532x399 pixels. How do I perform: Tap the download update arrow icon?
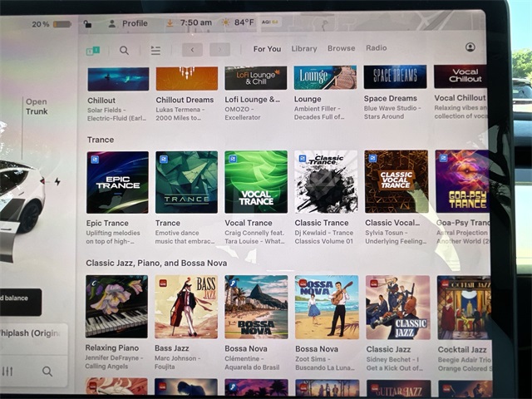tap(170, 23)
